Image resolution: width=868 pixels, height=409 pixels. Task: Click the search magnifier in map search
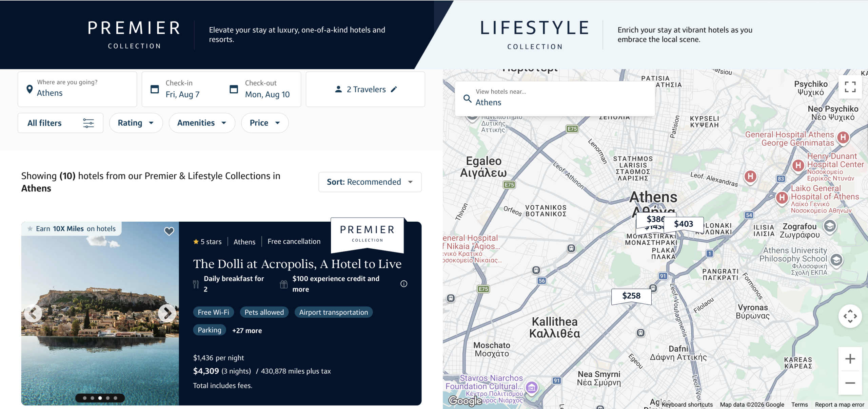coord(467,98)
